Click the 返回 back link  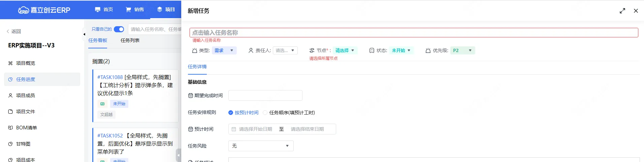(x=14, y=31)
